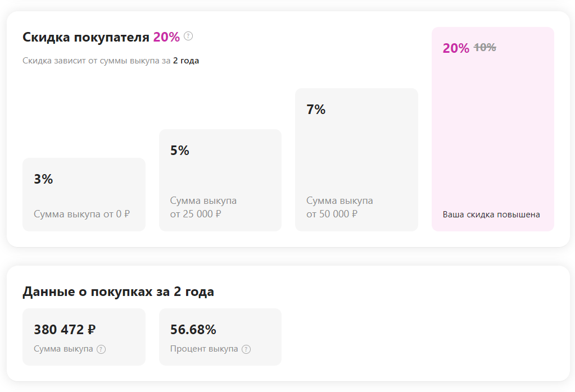575x392 pixels.
Task: Select the 3% discount tier card
Action: [84, 194]
